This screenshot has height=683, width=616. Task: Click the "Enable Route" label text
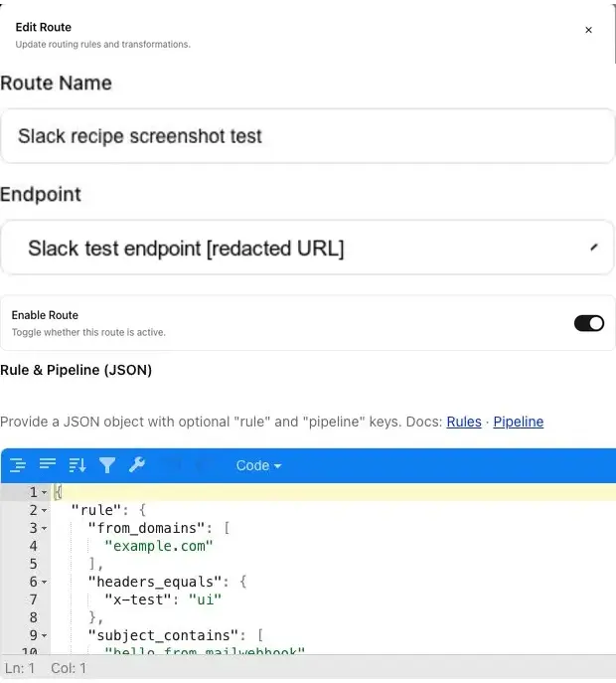point(45,315)
